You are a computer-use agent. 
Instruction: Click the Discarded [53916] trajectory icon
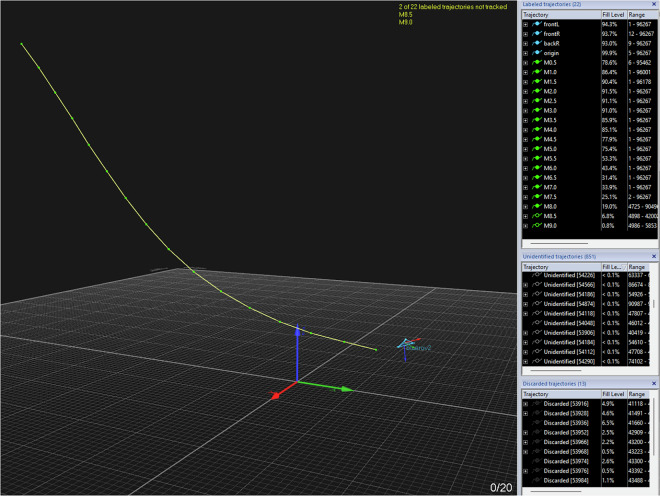536,404
